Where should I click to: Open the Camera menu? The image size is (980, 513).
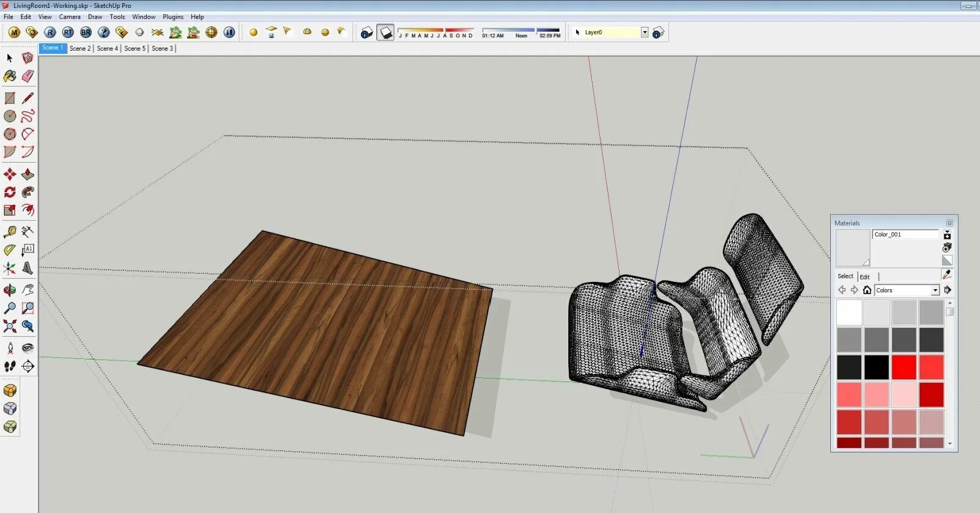[70, 17]
